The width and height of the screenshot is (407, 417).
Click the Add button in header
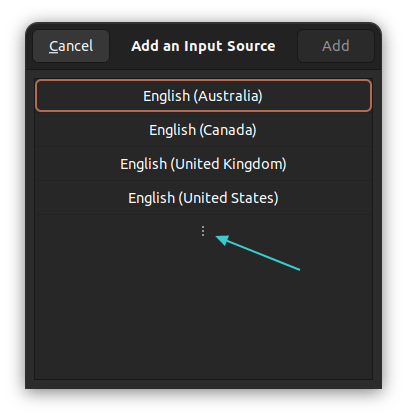336,46
